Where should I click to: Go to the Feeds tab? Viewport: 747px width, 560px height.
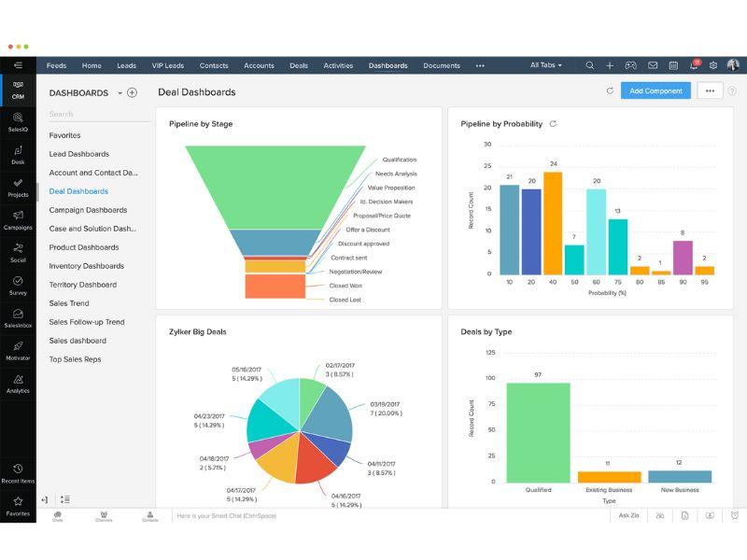tap(56, 65)
